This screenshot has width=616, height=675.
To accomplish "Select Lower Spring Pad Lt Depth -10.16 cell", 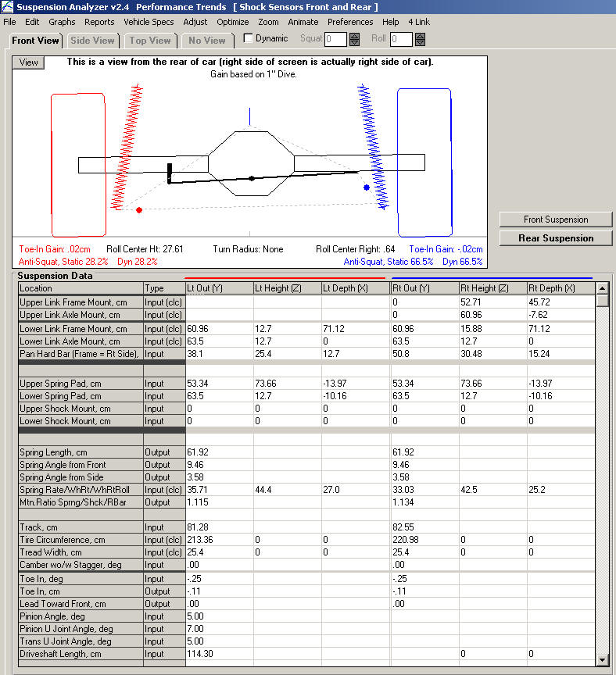I will pyautogui.click(x=356, y=396).
